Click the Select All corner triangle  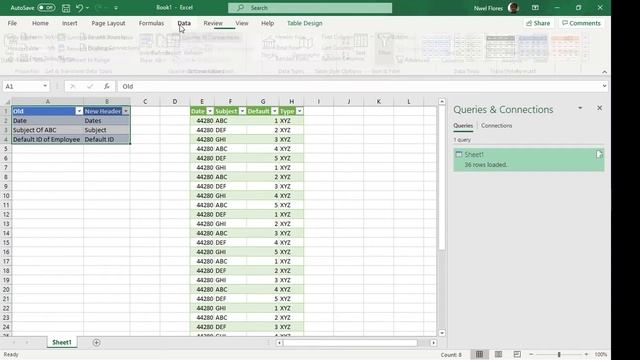(x=7, y=102)
